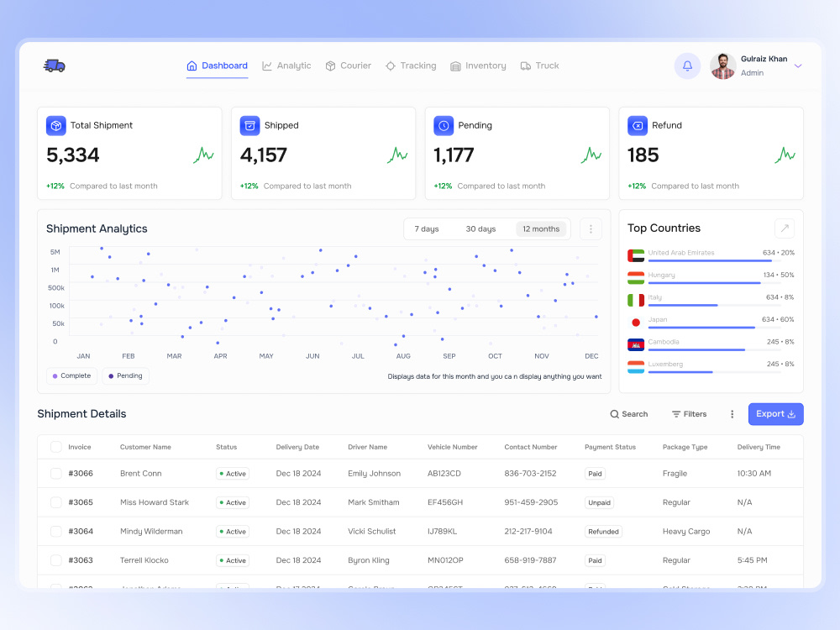This screenshot has height=630, width=840.
Task: Click the Shipped archive icon
Action: (249, 126)
